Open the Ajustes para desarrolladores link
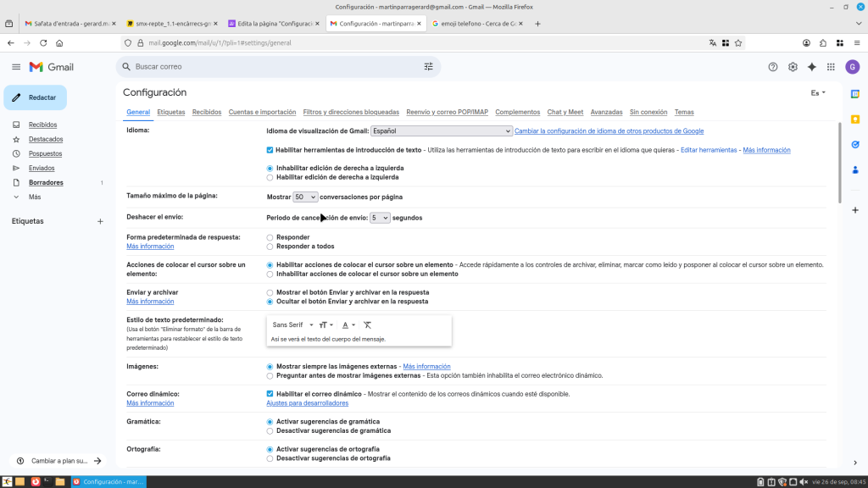 point(307,403)
